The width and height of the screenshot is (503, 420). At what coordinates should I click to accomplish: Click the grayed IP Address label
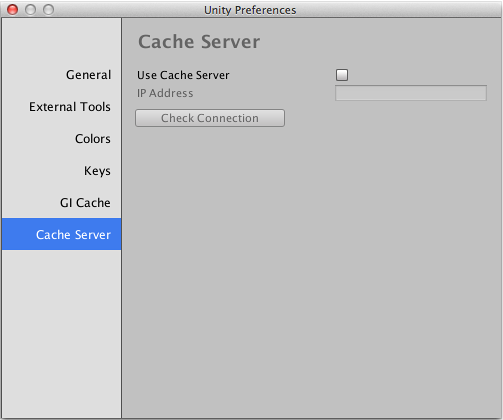click(x=165, y=93)
